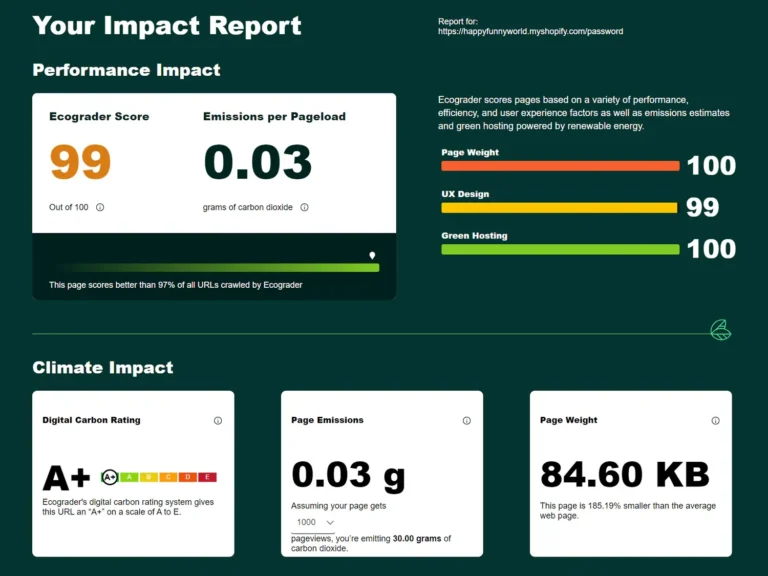Click the green Green Hosting score bar
Viewport: 768px width, 576px height.
click(560, 249)
